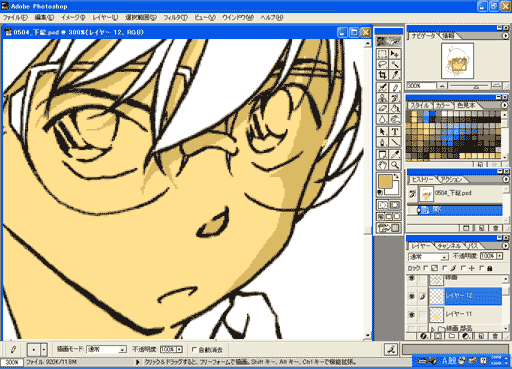
Task: Select the Crop tool
Action: 382,75
